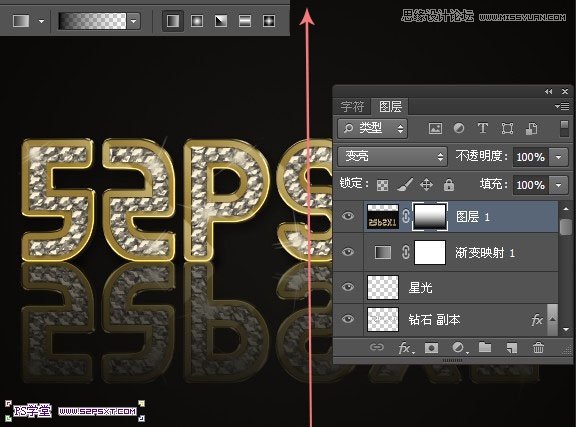Select layer named 渐变映射 1
Screen dimensions: 576x427
tap(485, 252)
